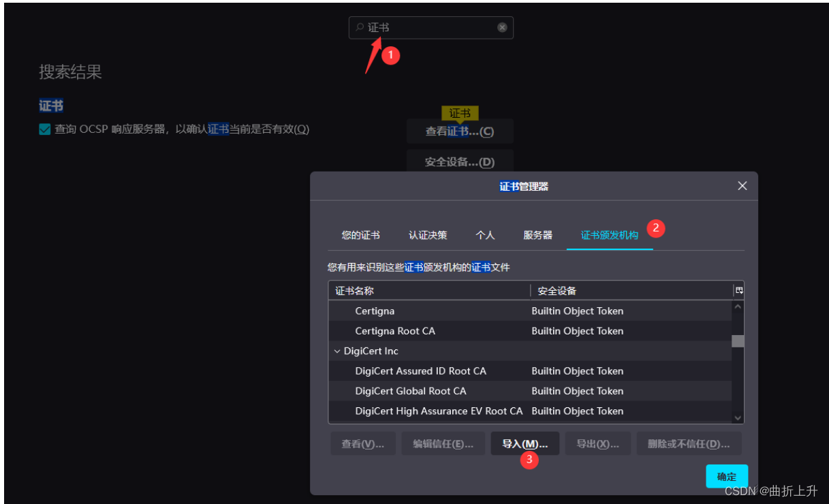Click the search magnifier icon
Screen dimensions: 829x504
pyautogui.click(x=360, y=28)
